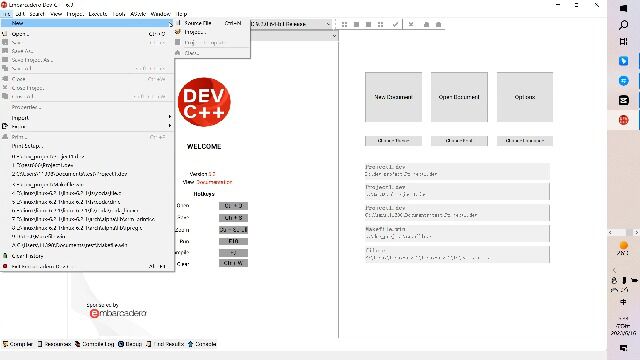Expand the Import submenu arrow
Image resolution: width=640 pixels, height=360 pixels.
coord(169,118)
